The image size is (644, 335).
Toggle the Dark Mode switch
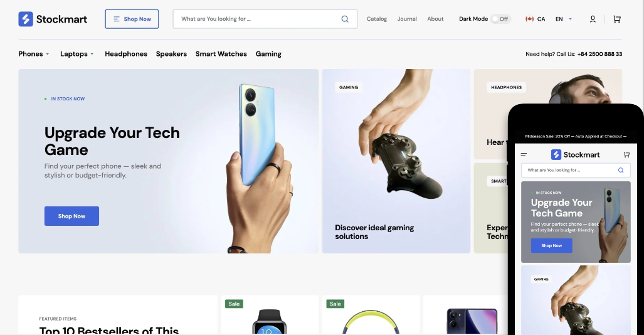[500, 19]
